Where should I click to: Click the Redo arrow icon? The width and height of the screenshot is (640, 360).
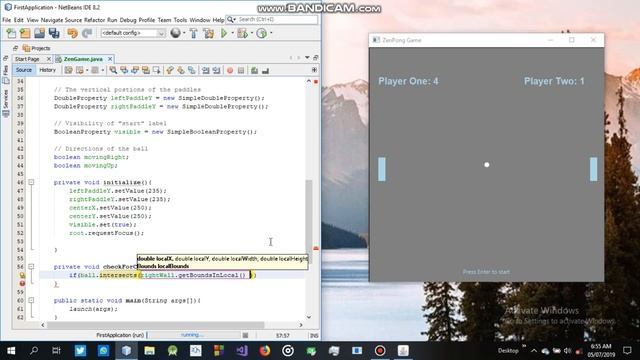pyautogui.click(x=87, y=33)
